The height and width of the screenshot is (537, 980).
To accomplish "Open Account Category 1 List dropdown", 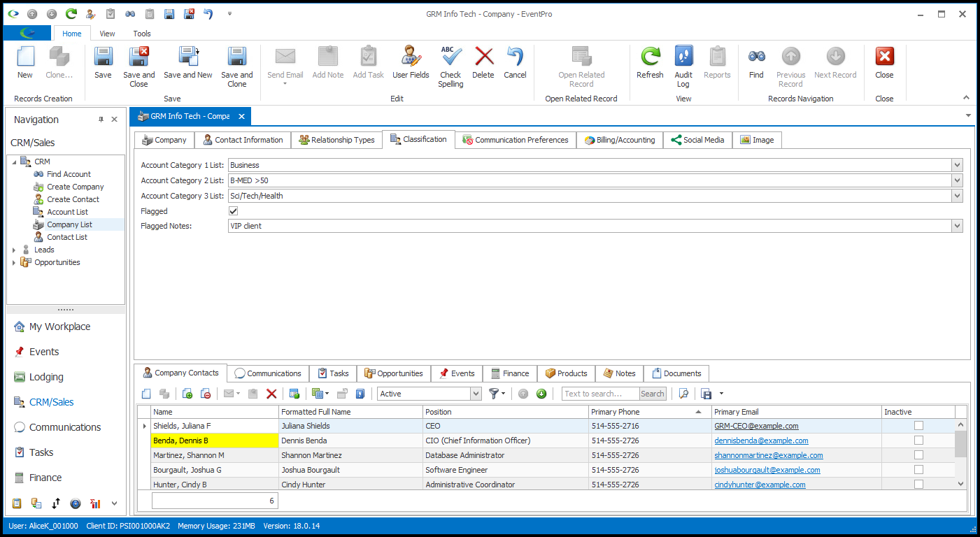I will coord(957,165).
